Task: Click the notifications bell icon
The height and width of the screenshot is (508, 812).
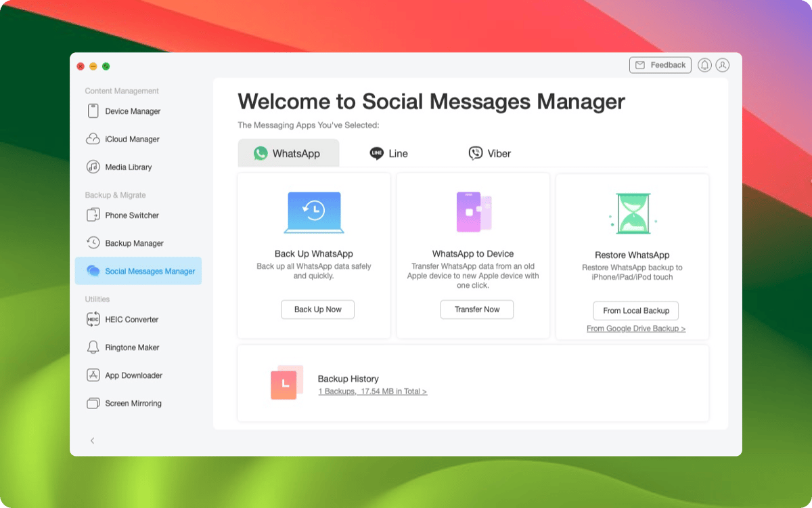Action: [704, 65]
